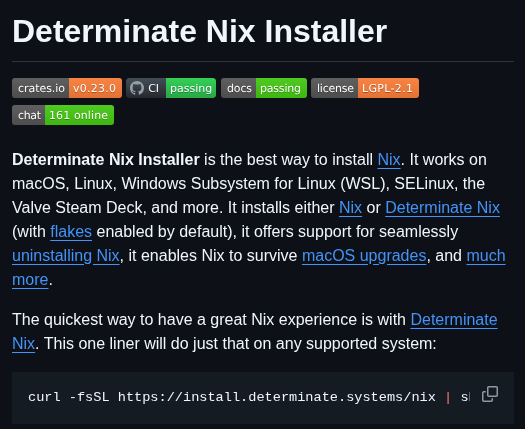Open the uninstalling Nix link
The width and height of the screenshot is (525, 429).
(x=66, y=256)
